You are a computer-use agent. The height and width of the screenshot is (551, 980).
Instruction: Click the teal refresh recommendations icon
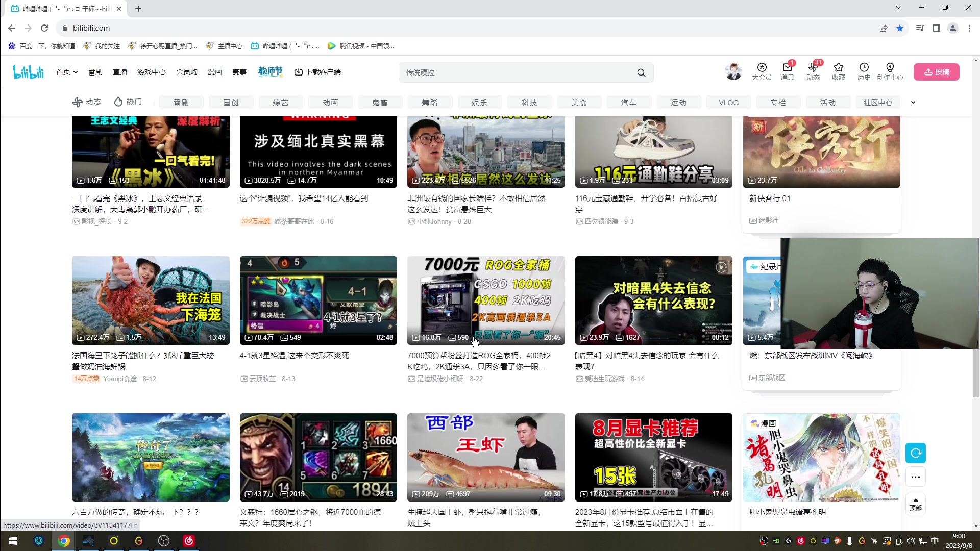click(916, 453)
